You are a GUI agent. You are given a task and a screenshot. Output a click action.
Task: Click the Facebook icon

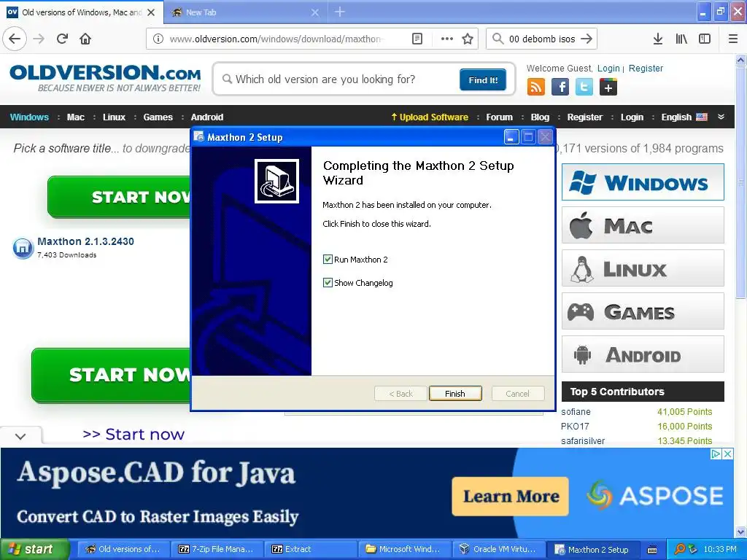point(560,87)
